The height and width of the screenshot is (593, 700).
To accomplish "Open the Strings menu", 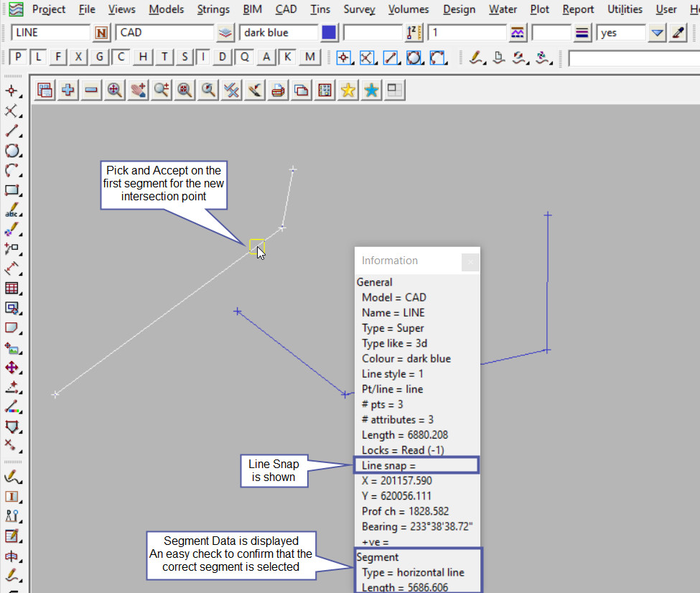I will [214, 9].
